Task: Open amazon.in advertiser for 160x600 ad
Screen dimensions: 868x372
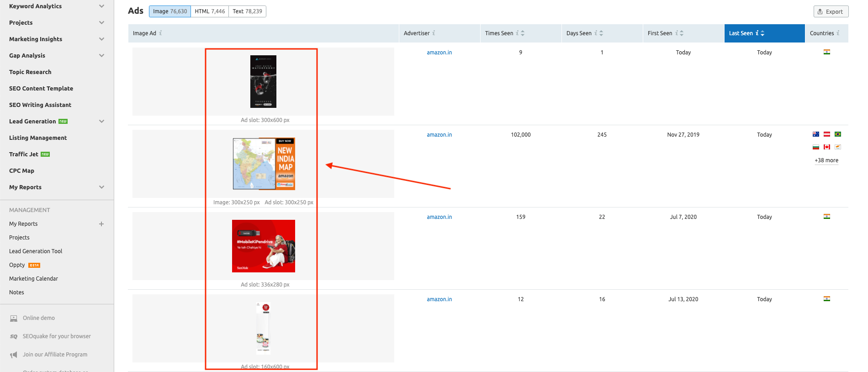Action: click(439, 299)
